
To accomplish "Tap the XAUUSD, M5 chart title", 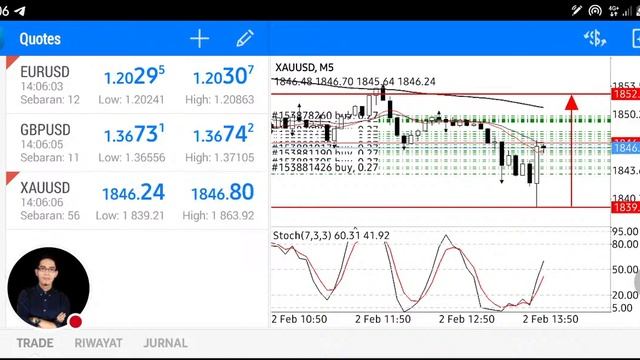I will click(304, 67).
